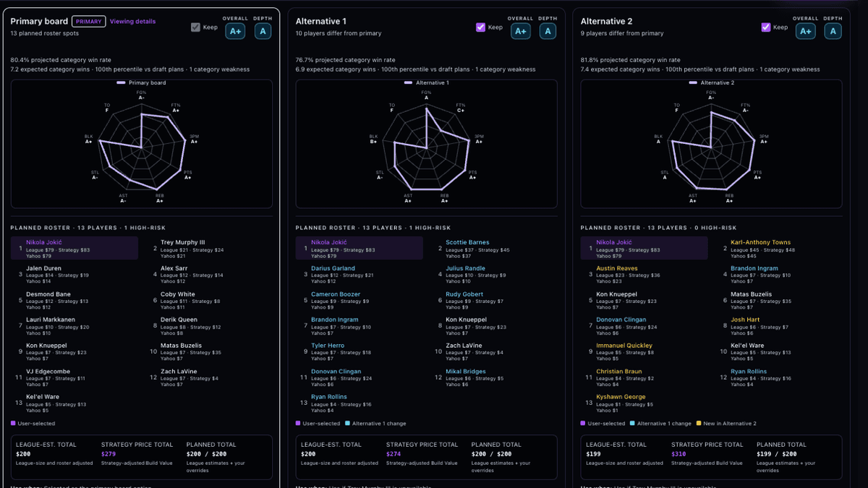Viewport: 868px width, 488px height.
Task: Click the $279 strategy price total on Primary
Action: coord(109,454)
